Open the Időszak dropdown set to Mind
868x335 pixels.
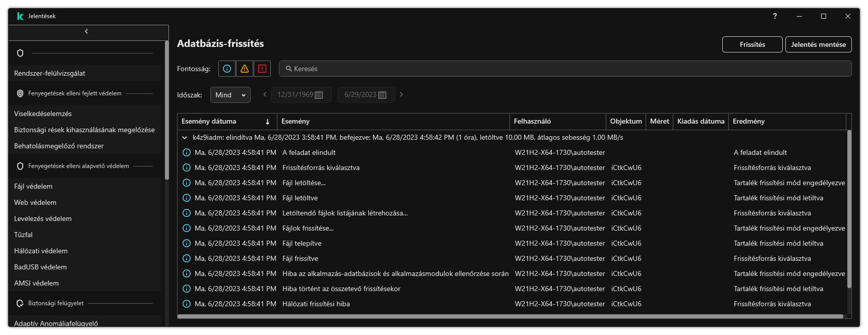230,95
